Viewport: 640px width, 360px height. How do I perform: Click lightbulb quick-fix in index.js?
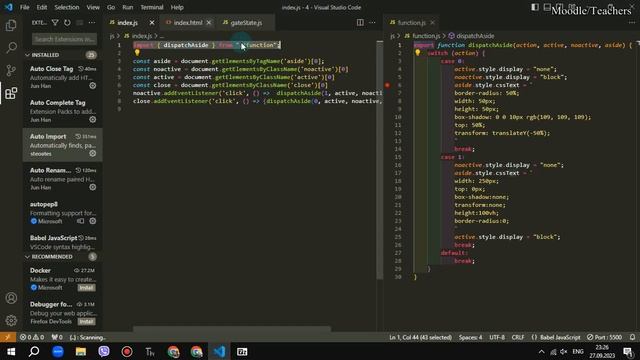pyautogui.click(x=137, y=53)
